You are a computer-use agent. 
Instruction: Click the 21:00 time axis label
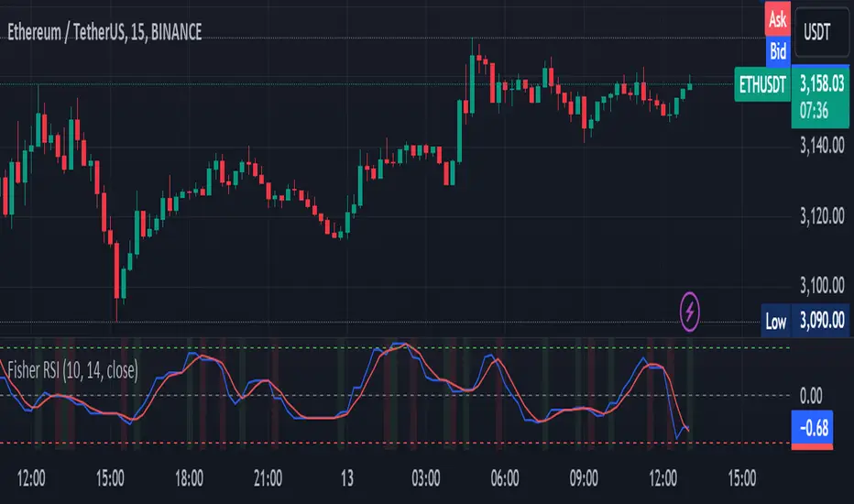tap(268, 478)
